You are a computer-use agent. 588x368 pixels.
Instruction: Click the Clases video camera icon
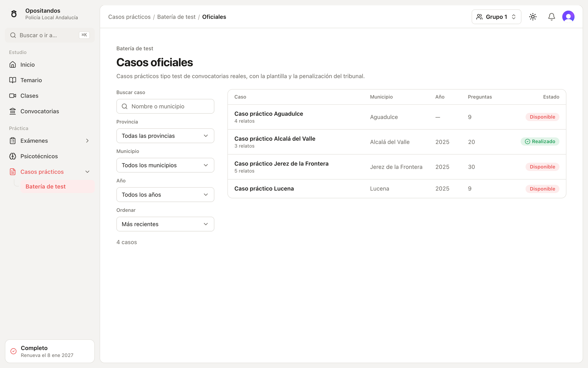pos(13,96)
